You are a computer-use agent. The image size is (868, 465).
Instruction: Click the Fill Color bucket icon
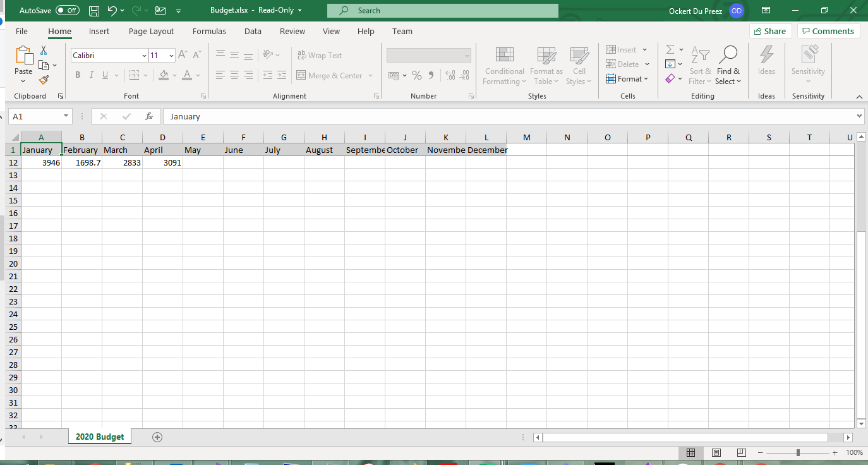point(164,75)
